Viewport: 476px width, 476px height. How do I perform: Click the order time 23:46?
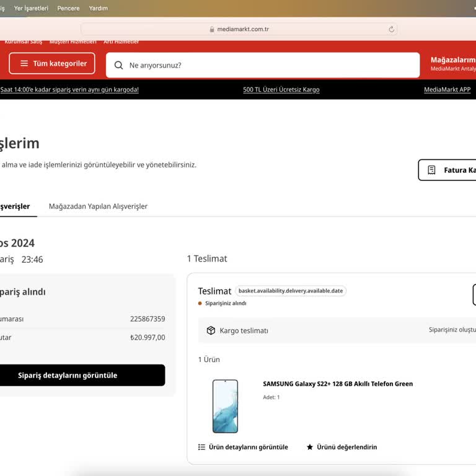(32, 260)
